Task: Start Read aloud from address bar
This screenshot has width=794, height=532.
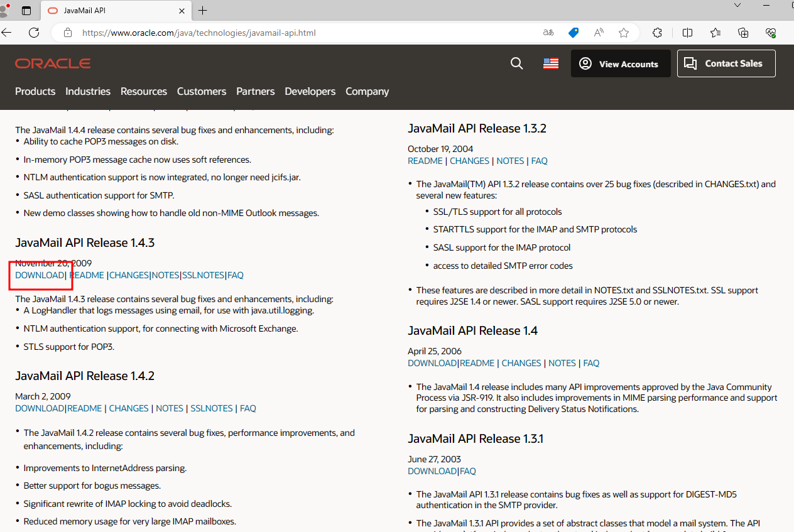Action: [599, 33]
